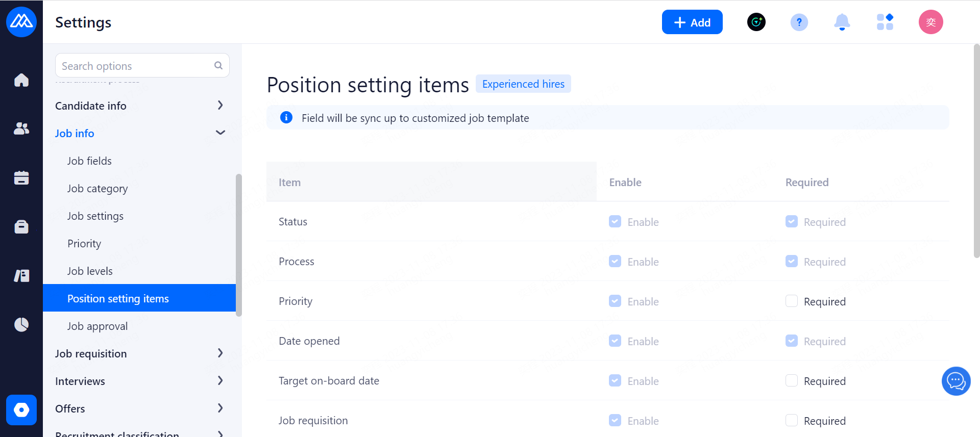Open the chat support bubble
980x437 pixels.
click(x=955, y=381)
